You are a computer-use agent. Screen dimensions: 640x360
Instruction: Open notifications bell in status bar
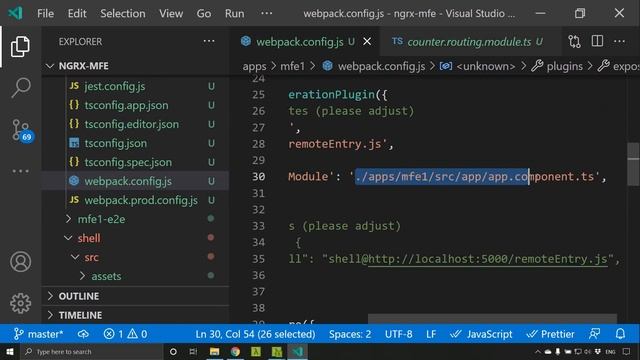620,334
